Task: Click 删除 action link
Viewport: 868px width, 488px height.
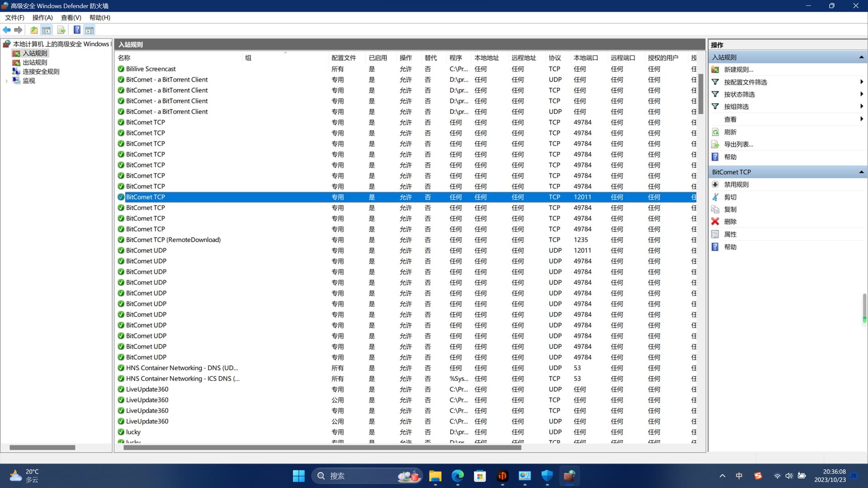Action: (730, 221)
